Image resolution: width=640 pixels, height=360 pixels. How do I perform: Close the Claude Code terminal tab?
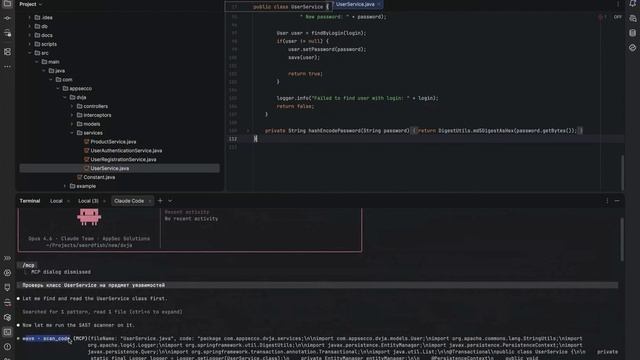(x=150, y=201)
